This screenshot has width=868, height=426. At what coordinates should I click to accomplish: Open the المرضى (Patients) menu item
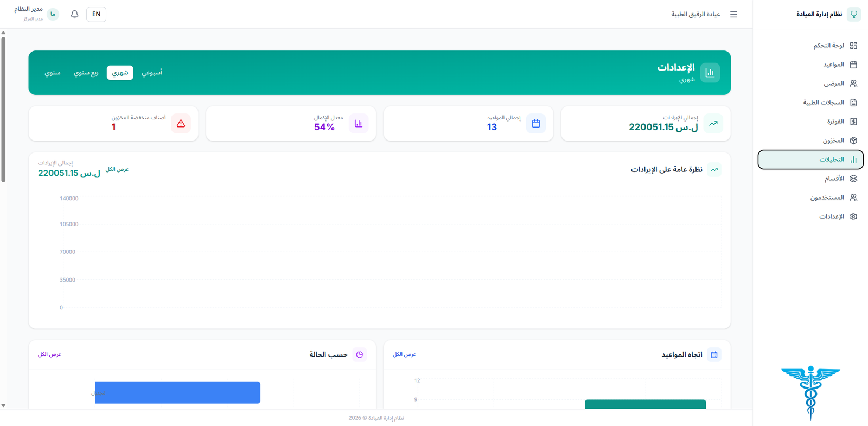coord(833,84)
